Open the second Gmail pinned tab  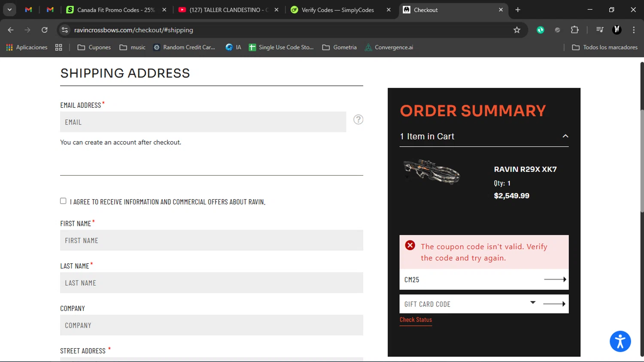point(50,9)
